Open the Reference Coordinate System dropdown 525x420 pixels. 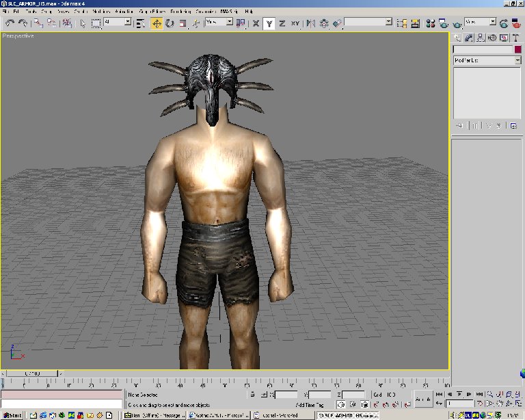click(x=219, y=22)
